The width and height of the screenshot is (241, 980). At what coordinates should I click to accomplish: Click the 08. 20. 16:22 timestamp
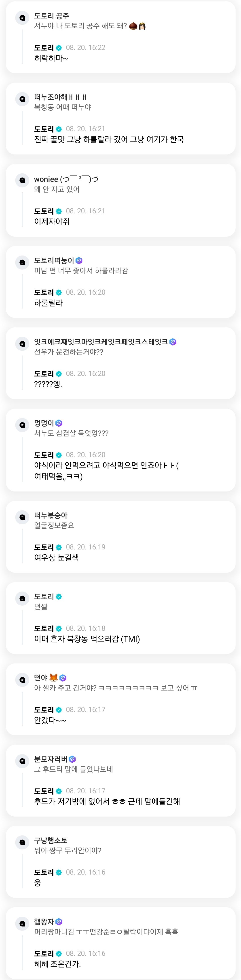(x=86, y=47)
